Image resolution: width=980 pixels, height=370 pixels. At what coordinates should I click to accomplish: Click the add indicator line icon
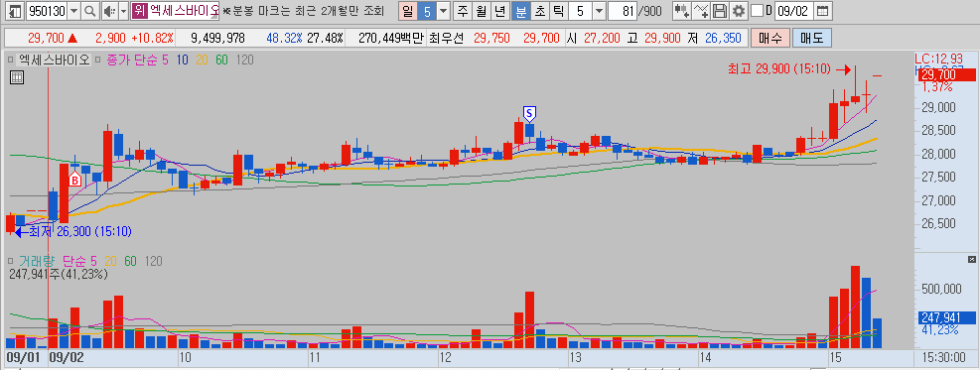tap(701, 11)
